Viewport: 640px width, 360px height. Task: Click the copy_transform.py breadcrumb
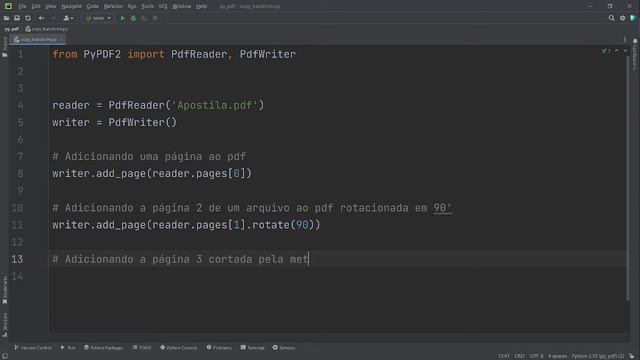46,29
